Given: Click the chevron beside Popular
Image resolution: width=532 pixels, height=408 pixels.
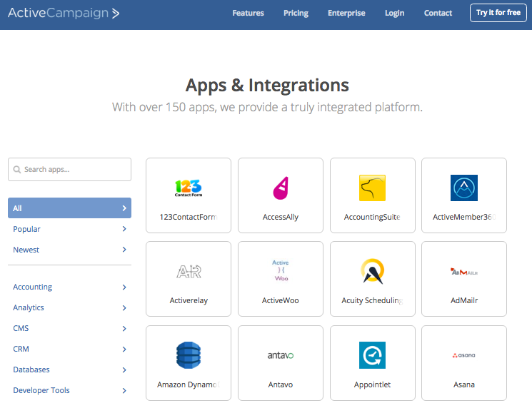Looking at the screenshot, I should pos(124,229).
